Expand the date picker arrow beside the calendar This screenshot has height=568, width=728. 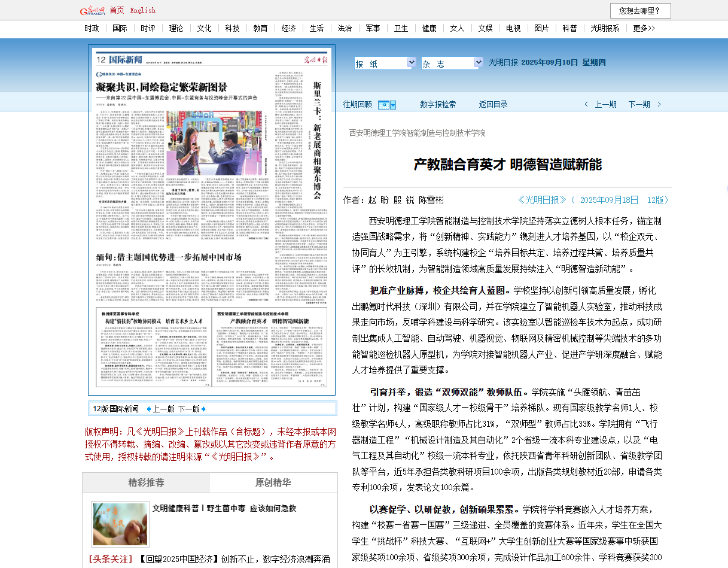coord(393,105)
